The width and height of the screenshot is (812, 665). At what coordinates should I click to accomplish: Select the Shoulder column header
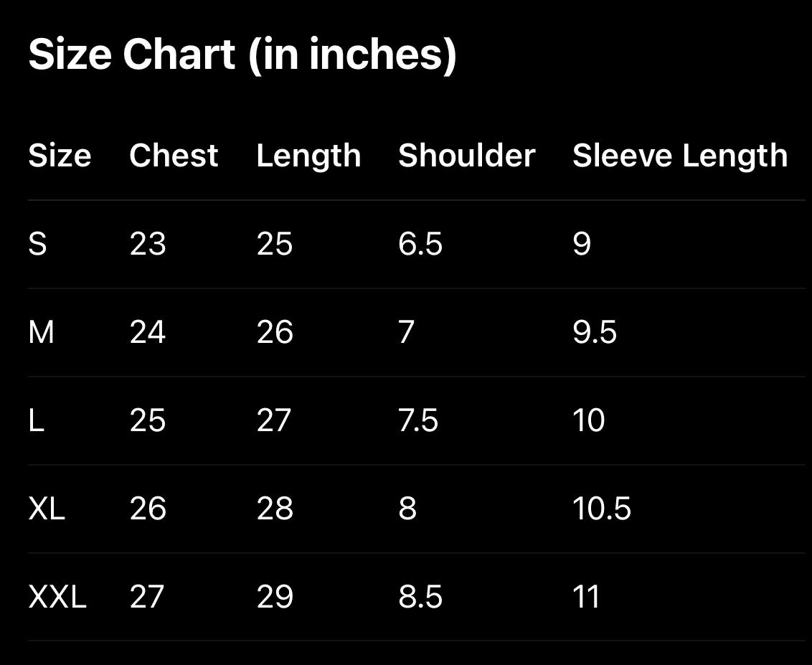click(x=466, y=156)
